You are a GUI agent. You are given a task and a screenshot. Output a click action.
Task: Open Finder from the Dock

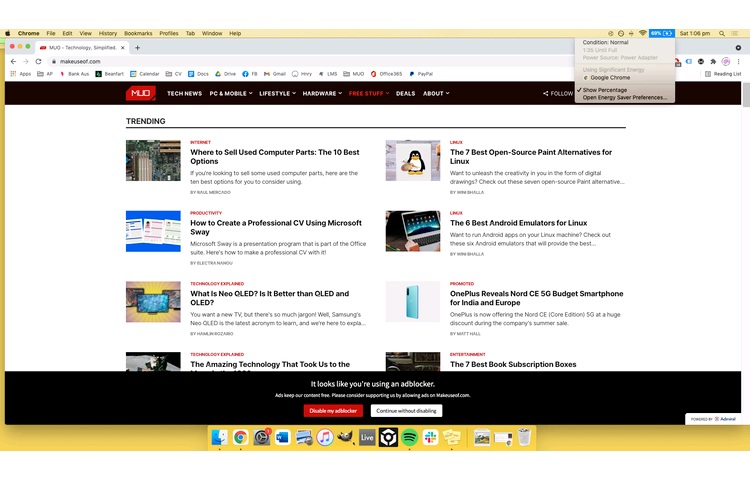tap(220, 437)
